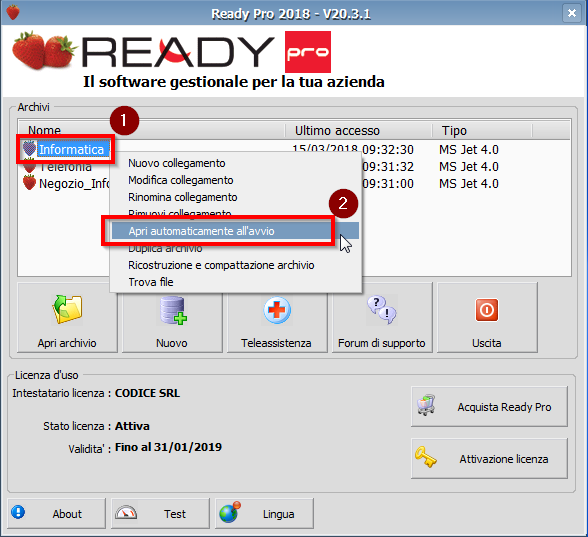Click the Forum di supporto speech bubbles icon
The image size is (588, 537).
coord(382,310)
